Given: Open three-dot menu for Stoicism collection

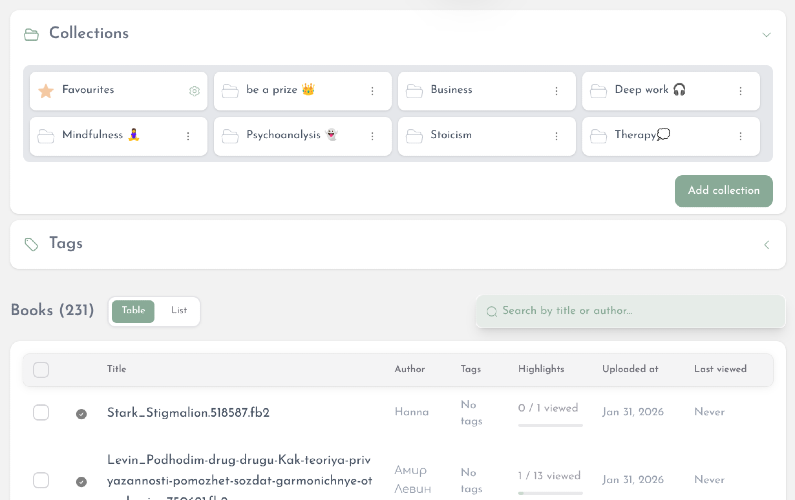Looking at the screenshot, I should pos(556,136).
